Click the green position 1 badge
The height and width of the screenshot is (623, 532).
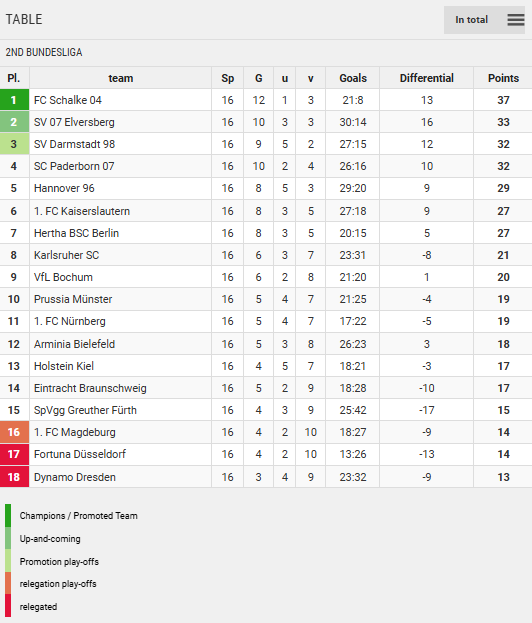(x=14, y=100)
